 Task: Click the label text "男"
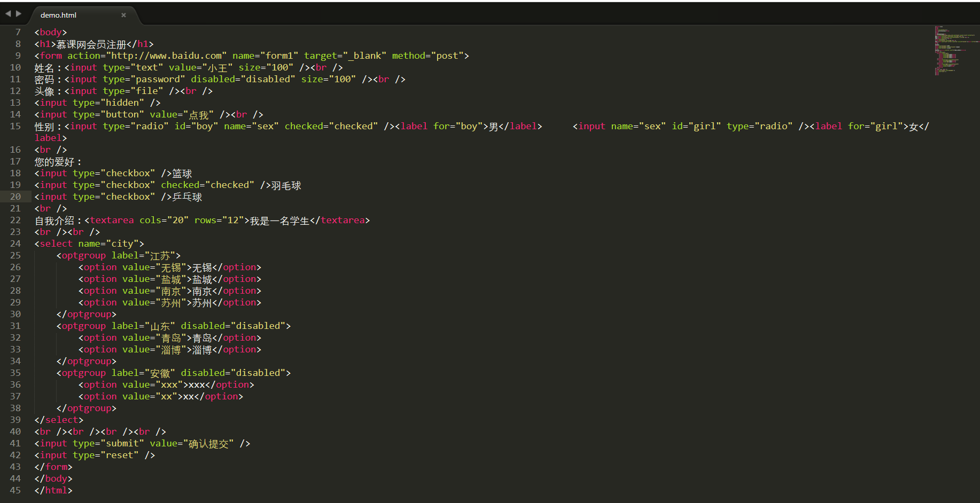pos(493,127)
